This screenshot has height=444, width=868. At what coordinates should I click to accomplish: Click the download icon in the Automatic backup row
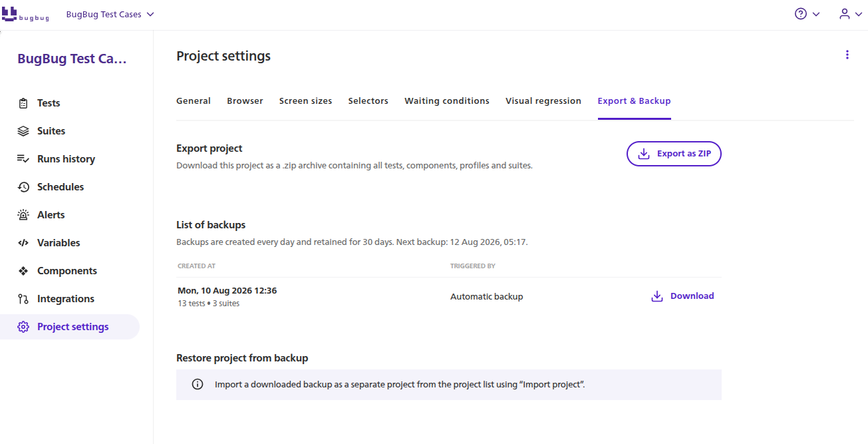656,296
